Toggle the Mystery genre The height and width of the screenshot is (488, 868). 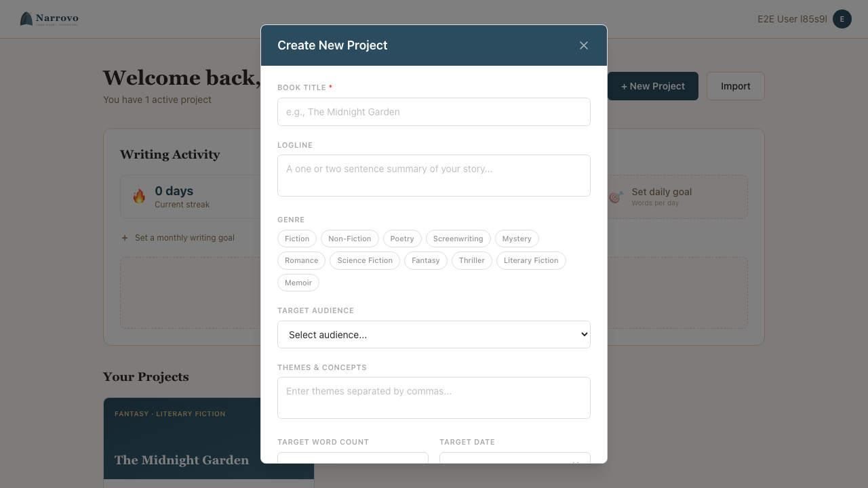[x=517, y=239]
